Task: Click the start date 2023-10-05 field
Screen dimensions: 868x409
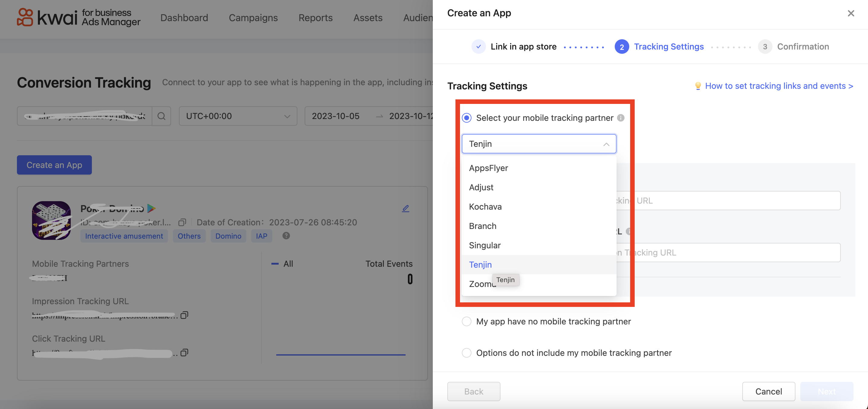Action: (x=335, y=116)
